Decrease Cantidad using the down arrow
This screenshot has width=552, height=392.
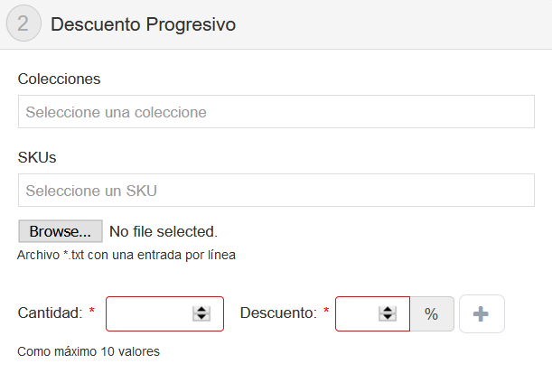(x=201, y=318)
